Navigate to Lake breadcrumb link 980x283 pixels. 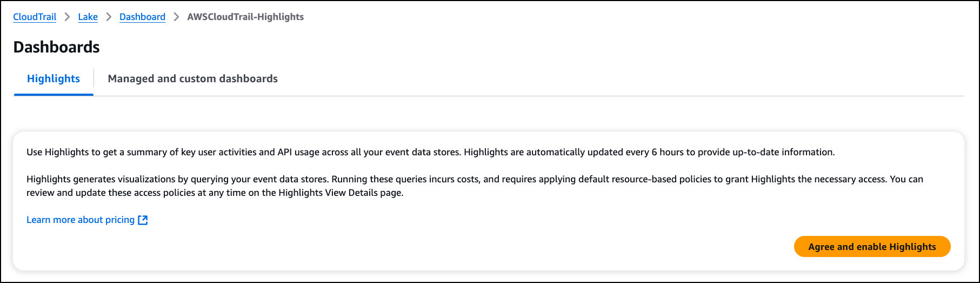(x=88, y=17)
